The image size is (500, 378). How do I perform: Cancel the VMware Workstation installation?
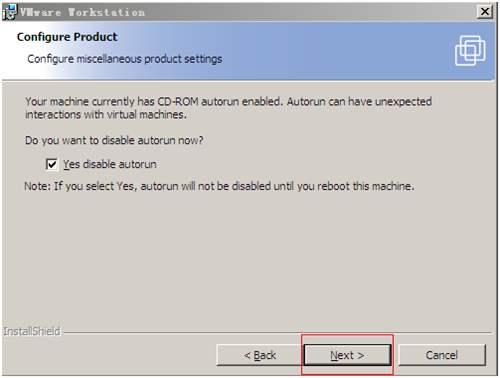(x=442, y=355)
